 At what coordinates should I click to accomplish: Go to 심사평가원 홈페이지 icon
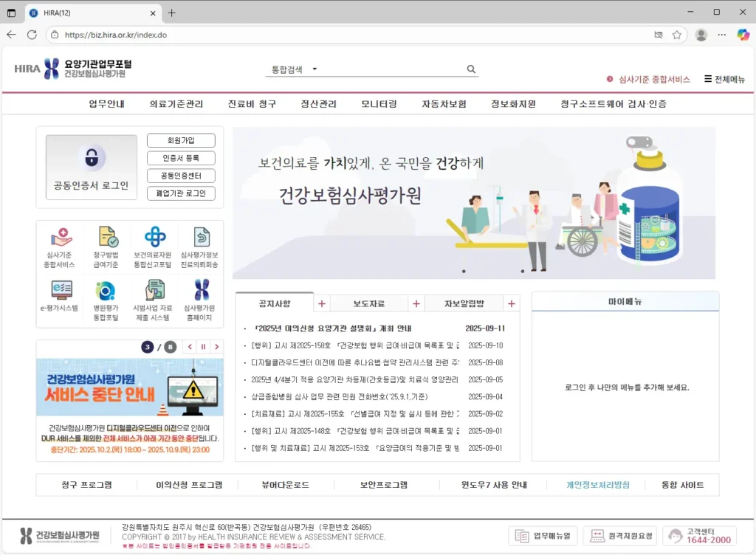[x=199, y=301]
